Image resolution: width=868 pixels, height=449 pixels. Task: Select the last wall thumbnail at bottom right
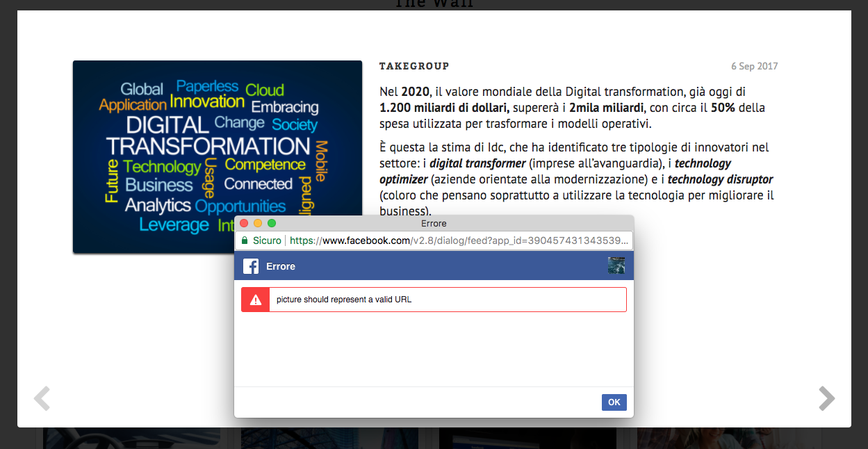click(728, 438)
